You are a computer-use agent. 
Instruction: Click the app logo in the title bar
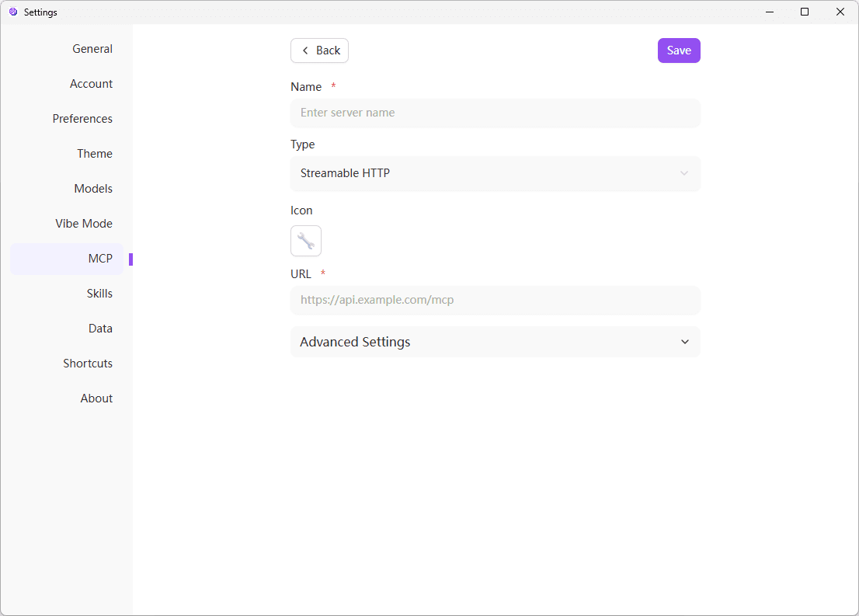click(x=12, y=12)
